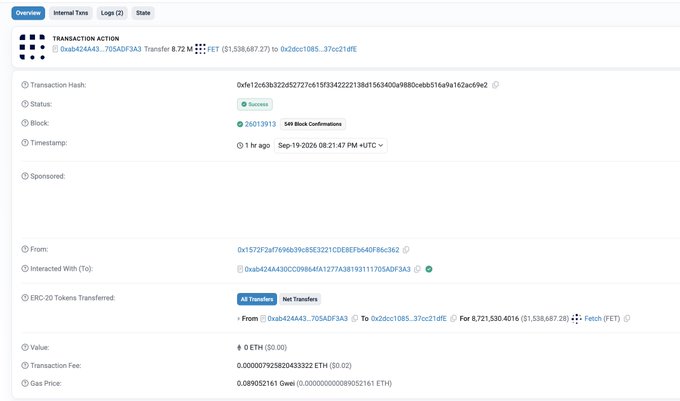Click the Transaction Hash help icon
Screen dimensions: 680x401
(25, 85)
